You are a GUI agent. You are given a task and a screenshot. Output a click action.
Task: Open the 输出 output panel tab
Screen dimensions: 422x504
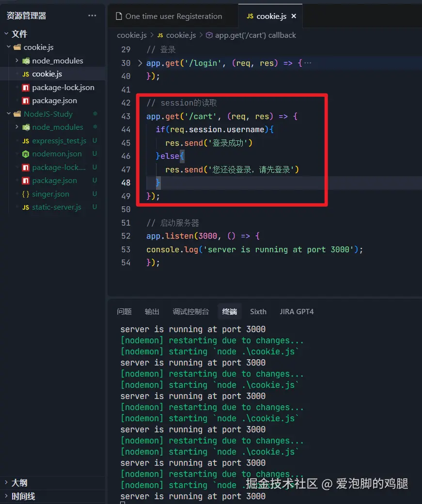152,311
